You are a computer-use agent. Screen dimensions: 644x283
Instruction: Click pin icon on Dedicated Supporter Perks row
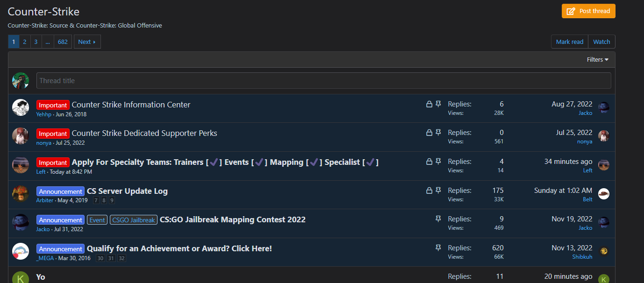pos(438,133)
